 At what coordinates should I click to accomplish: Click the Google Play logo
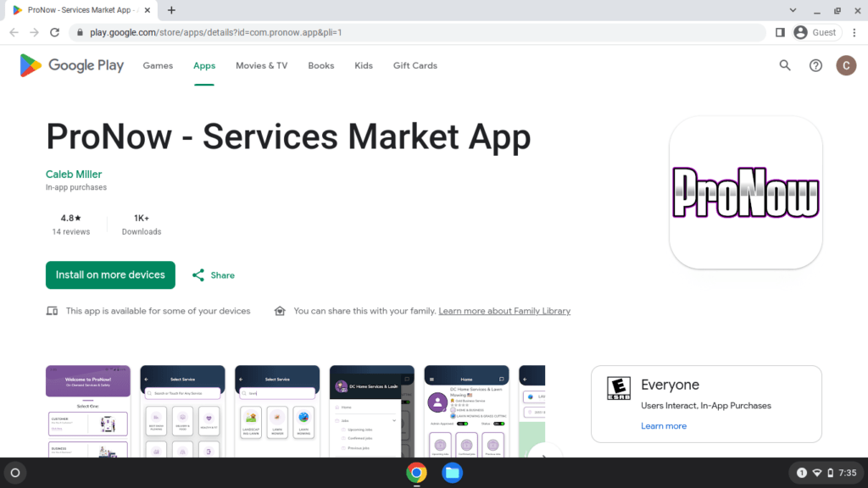pyautogui.click(x=71, y=65)
